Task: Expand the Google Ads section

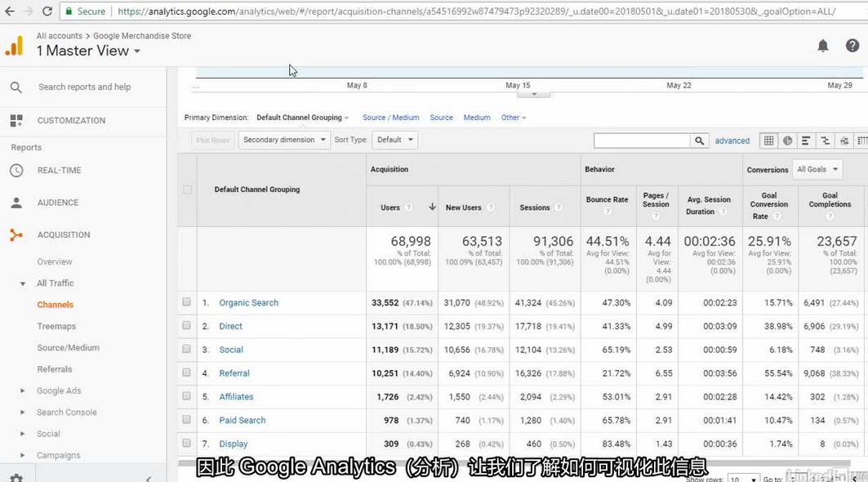Action: tap(23, 391)
